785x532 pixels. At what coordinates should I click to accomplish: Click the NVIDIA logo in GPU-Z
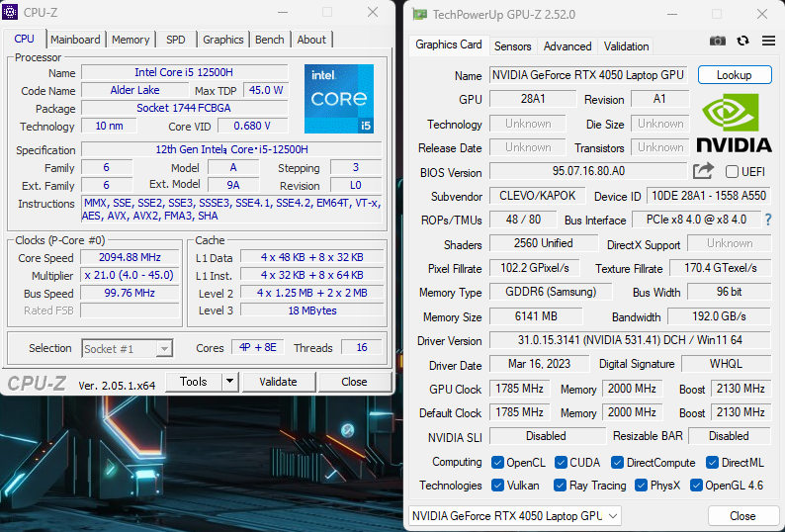734,124
